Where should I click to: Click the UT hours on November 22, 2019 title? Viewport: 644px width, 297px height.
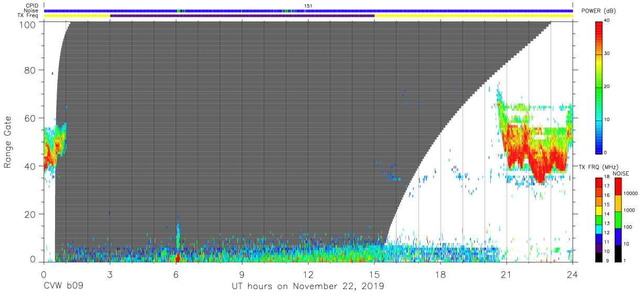[308, 287]
